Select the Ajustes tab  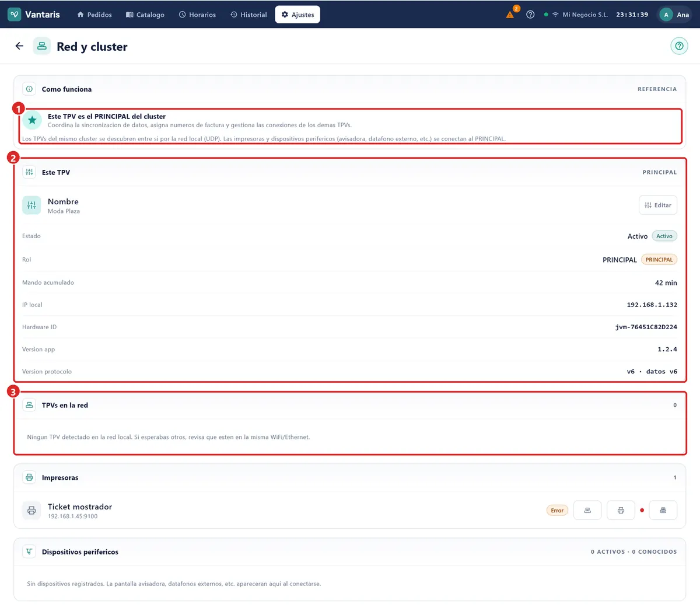[297, 15]
